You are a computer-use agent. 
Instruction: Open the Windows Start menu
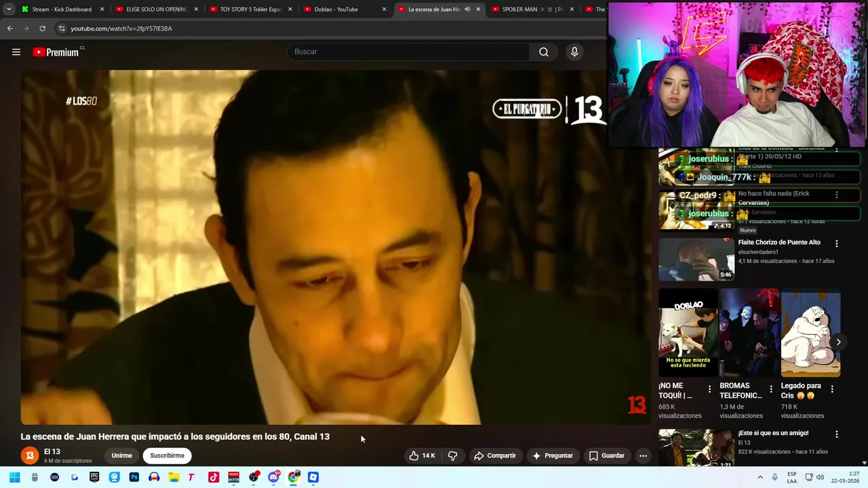click(x=14, y=477)
